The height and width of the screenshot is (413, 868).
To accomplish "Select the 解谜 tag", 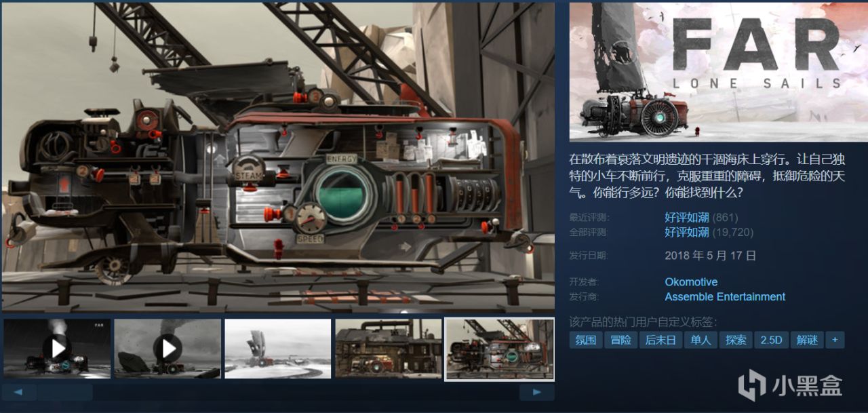I will point(807,340).
